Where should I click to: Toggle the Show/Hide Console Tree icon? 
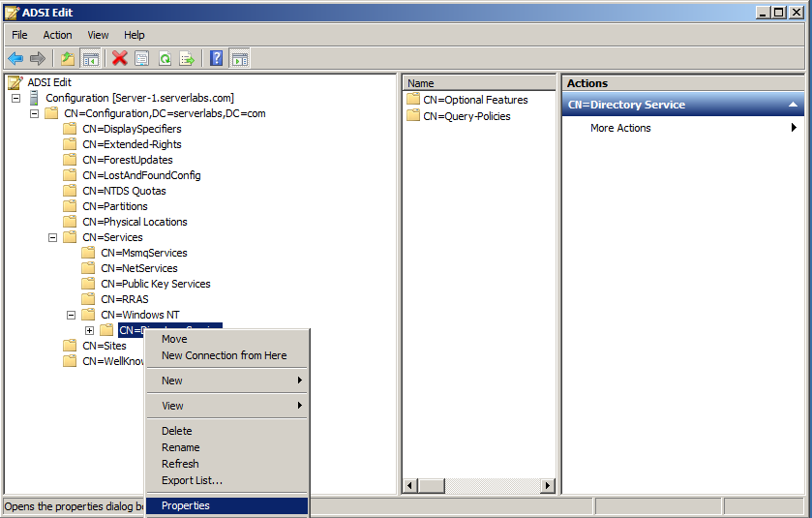pos(90,58)
